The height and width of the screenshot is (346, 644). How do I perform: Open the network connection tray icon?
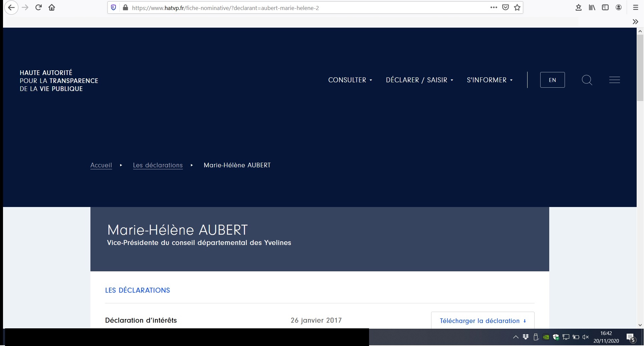click(566, 337)
